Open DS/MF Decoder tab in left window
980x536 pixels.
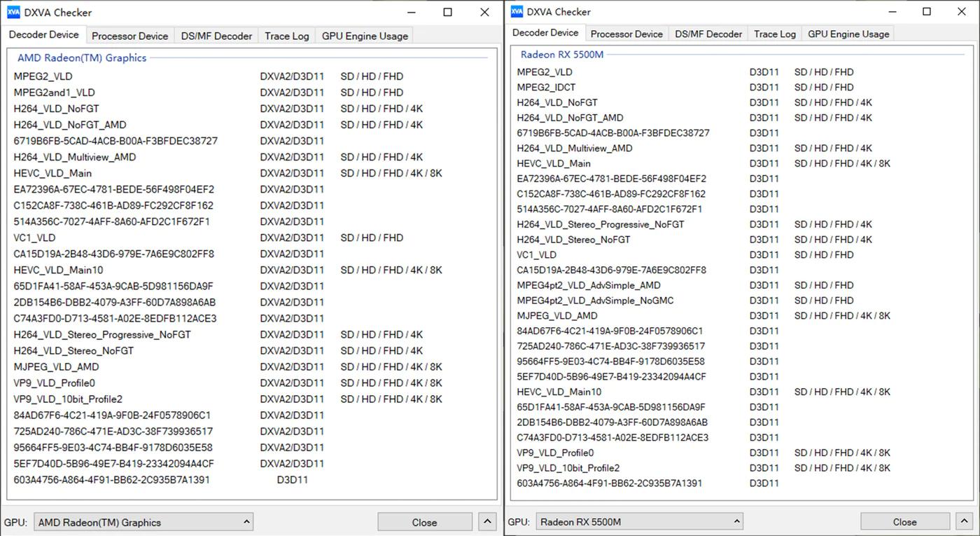click(x=216, y=36)
